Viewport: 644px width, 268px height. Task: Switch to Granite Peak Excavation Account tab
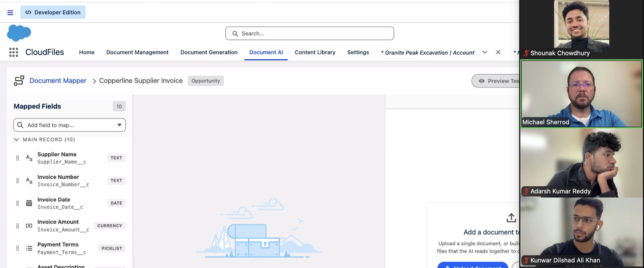tap(428, 53)
